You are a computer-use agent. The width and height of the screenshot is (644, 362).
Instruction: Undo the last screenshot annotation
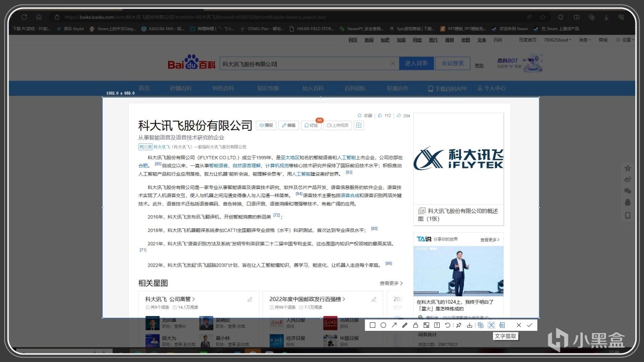[448, 325]
